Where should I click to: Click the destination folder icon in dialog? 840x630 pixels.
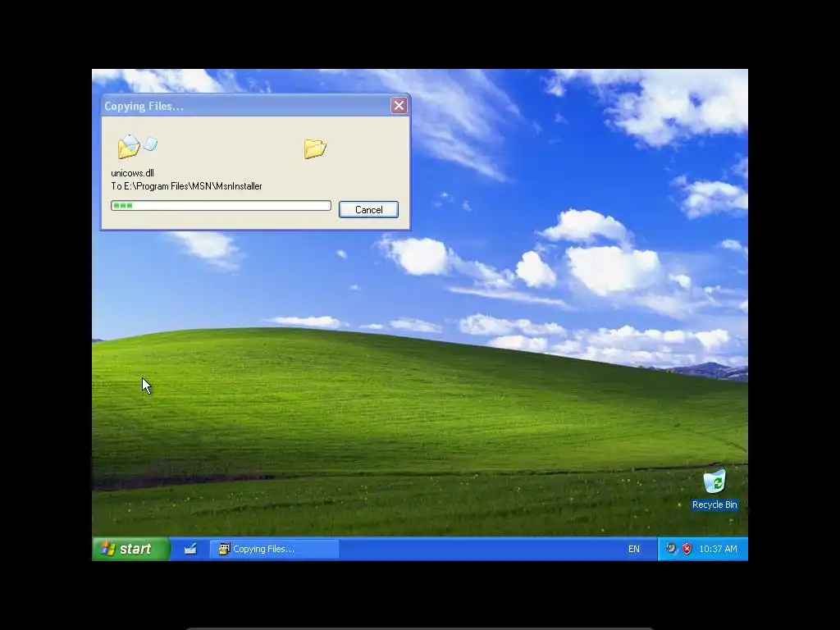click(x=315, y=148)
